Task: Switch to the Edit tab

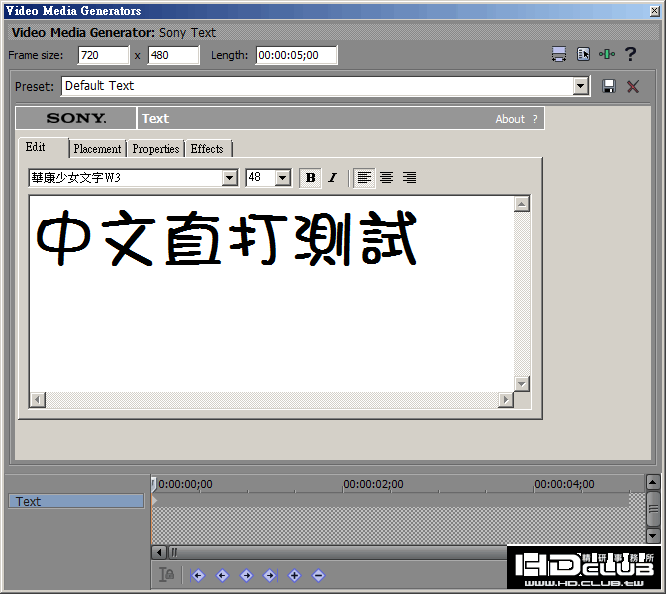Action: [x=43, y=147]
